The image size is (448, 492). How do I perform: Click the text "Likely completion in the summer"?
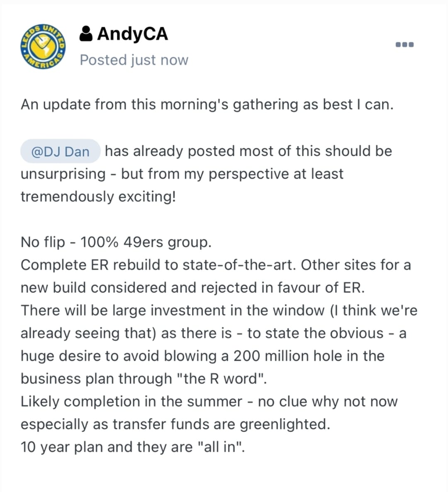(131, 402)
